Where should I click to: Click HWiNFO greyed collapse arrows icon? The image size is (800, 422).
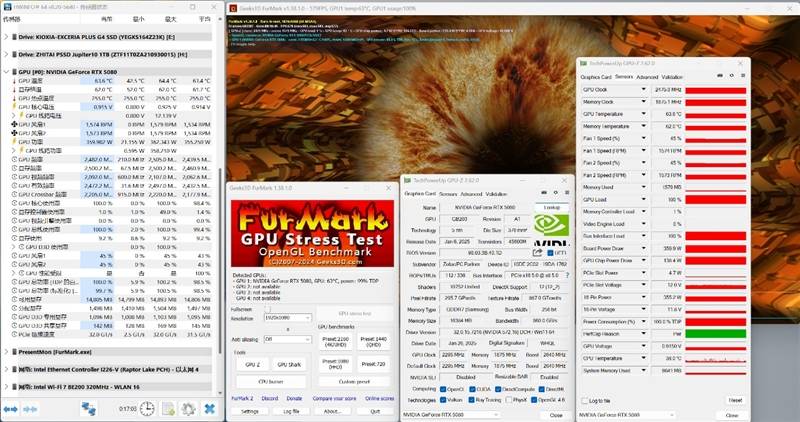pos(31,409)
